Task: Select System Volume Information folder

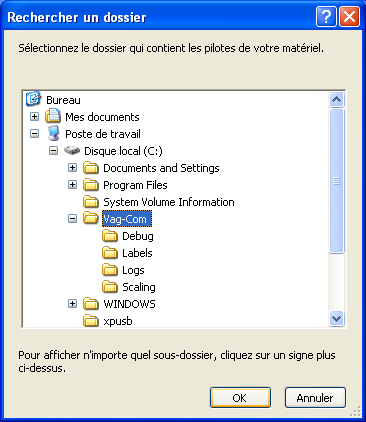Action: tap(169, 202)
